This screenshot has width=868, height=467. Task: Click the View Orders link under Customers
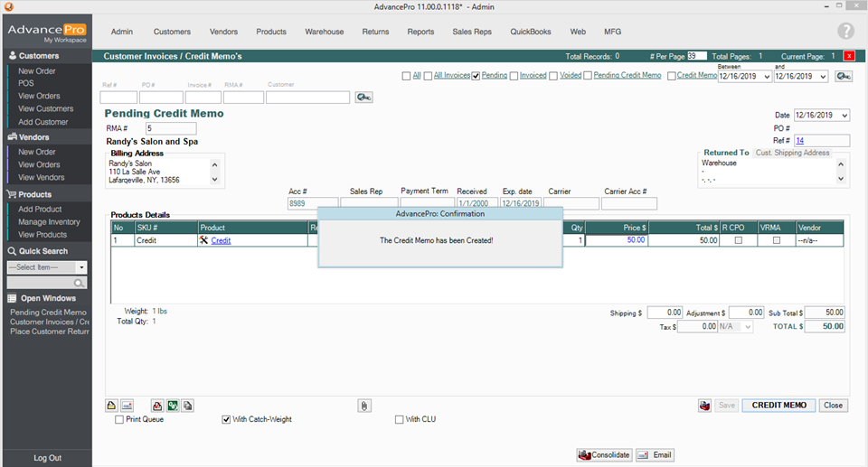click(x=39, y=96)
